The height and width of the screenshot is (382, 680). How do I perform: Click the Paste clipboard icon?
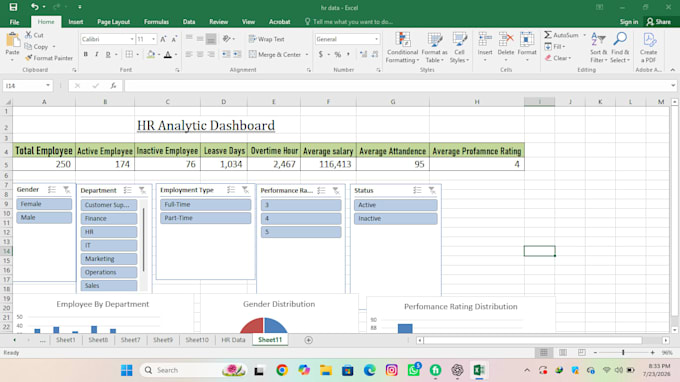pos(13,40)
